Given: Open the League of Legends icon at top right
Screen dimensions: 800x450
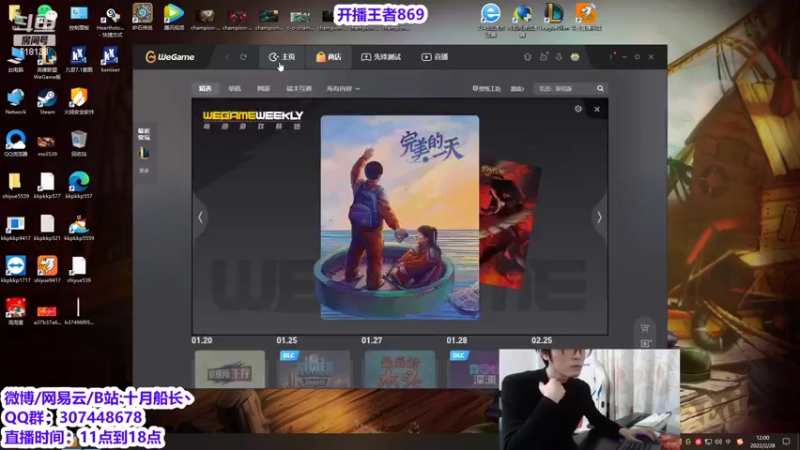Looking at the screenshot, I should tap(554, 16).
